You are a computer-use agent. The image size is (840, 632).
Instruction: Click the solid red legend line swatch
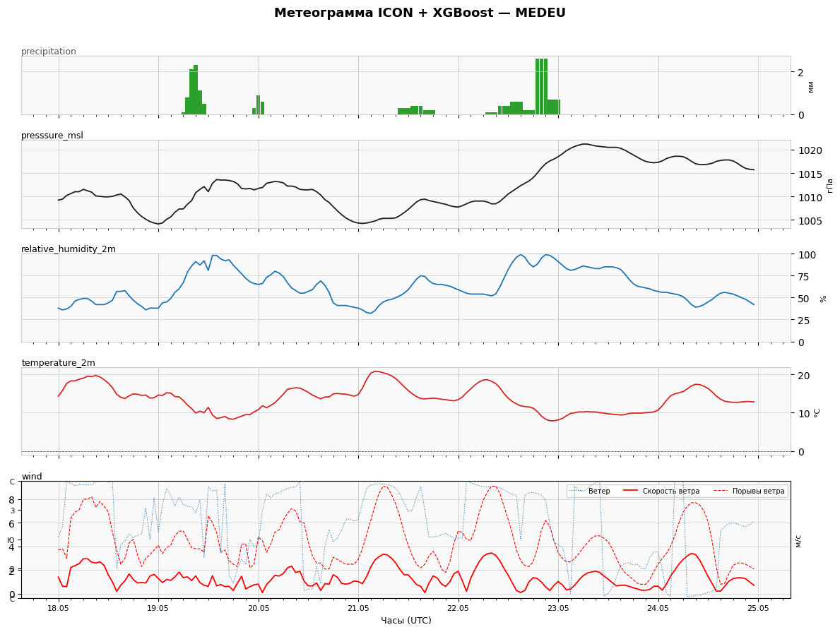(630, 491)
